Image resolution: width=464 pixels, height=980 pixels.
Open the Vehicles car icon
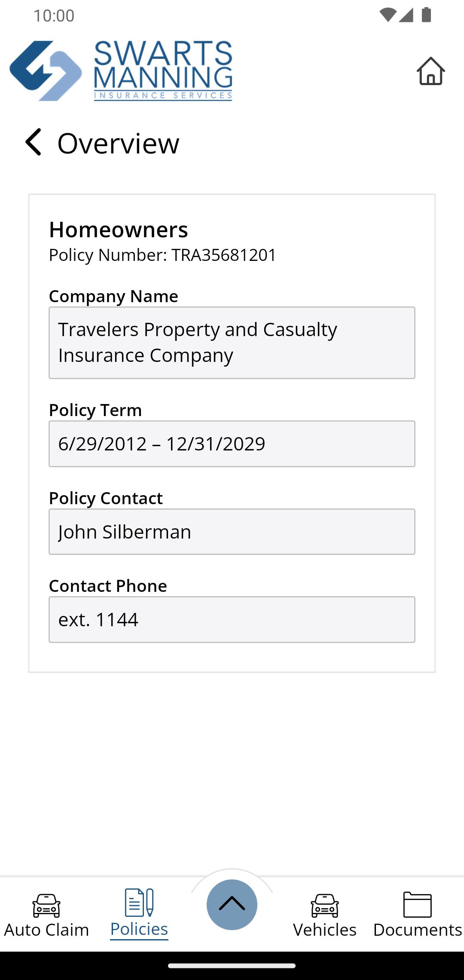tap(325, 905)
